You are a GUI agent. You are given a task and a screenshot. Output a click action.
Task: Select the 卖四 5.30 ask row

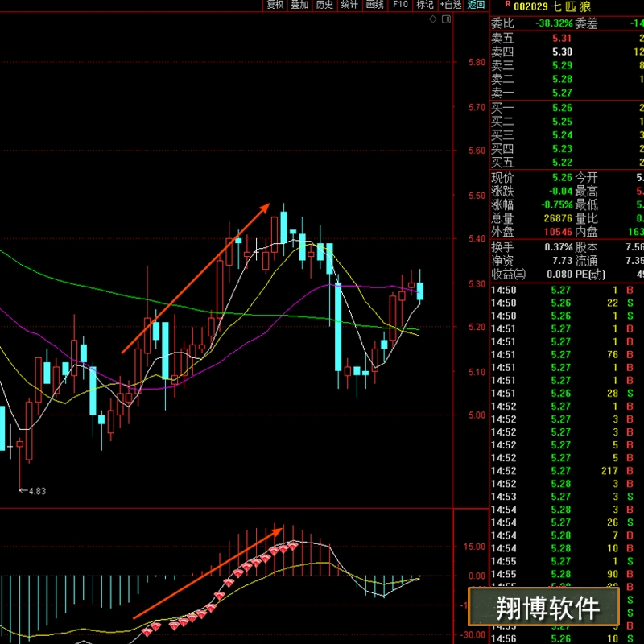[567, 52]
